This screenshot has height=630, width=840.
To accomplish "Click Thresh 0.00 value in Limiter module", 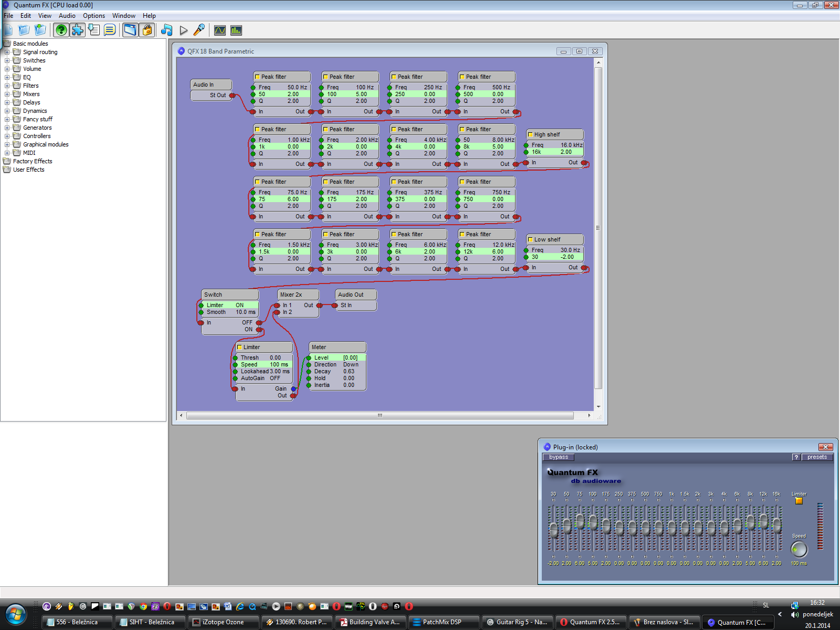I will (x=275, y=358).
